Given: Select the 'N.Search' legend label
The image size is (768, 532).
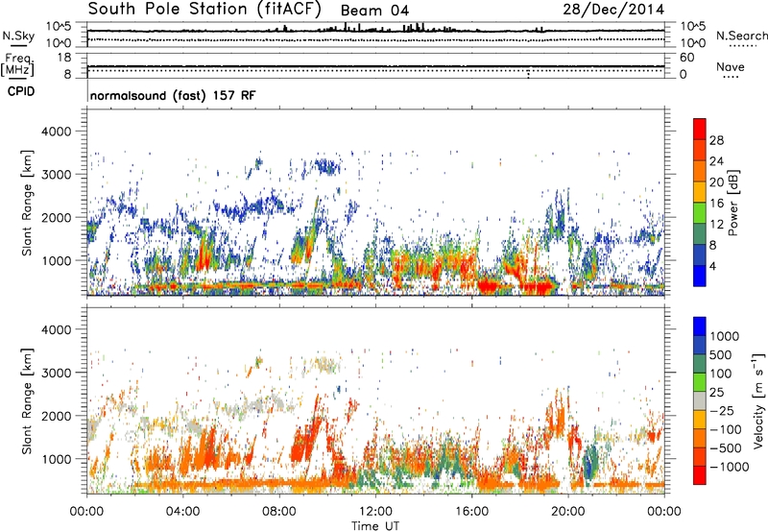Looking at the screenshot, I should tap(742, 36).
